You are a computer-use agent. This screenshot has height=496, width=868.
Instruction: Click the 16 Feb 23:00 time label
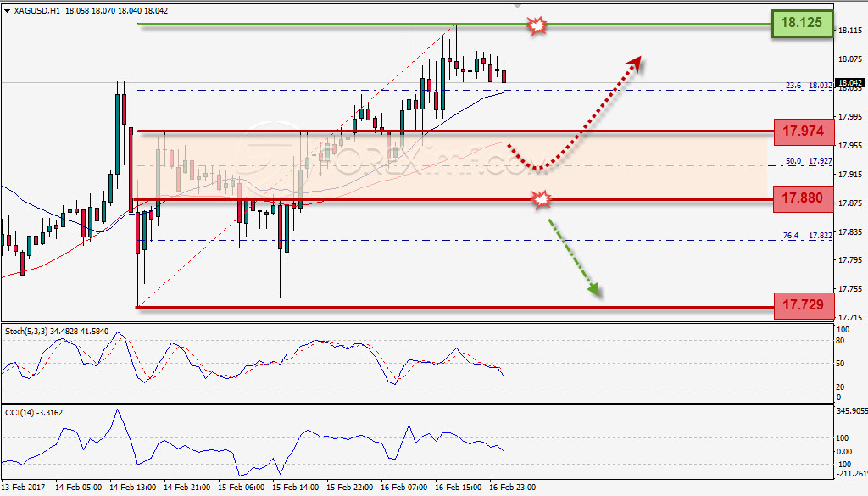[x=512, y=488]
